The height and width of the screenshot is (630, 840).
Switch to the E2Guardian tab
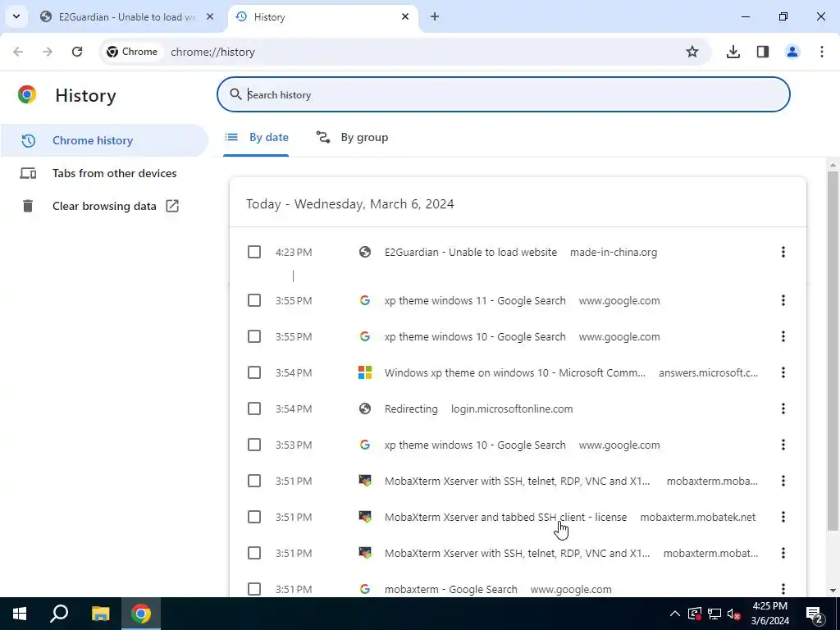[x=127, y=17]
